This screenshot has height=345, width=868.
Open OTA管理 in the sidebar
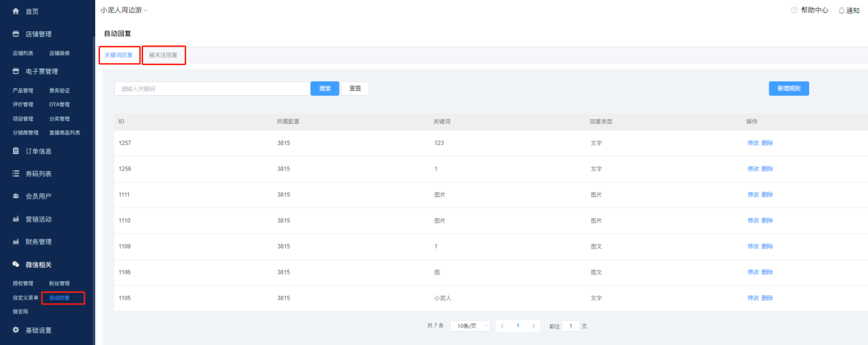coord(60,105)
